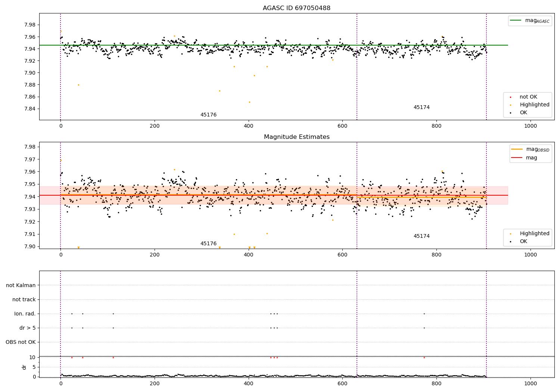The image size is (560, 392).
Task: Click the 'OBS not OK' axis label
Action: pyautogui.click(x=21, y=342)
